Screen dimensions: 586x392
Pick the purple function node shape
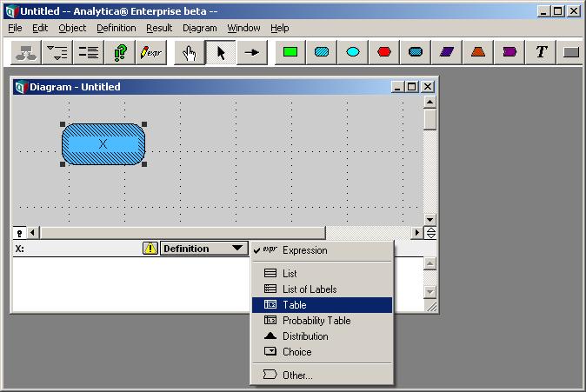click(x=509, y=53)
